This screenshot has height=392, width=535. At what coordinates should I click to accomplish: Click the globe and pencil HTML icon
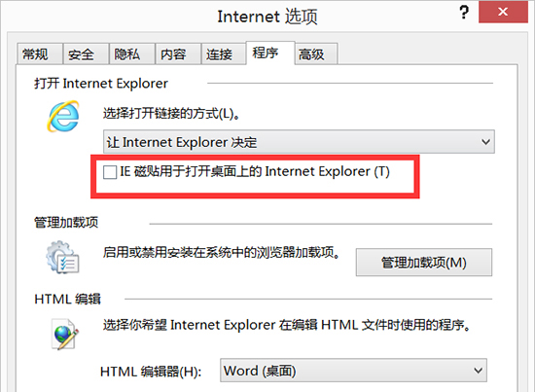click(x=65, y=334)
